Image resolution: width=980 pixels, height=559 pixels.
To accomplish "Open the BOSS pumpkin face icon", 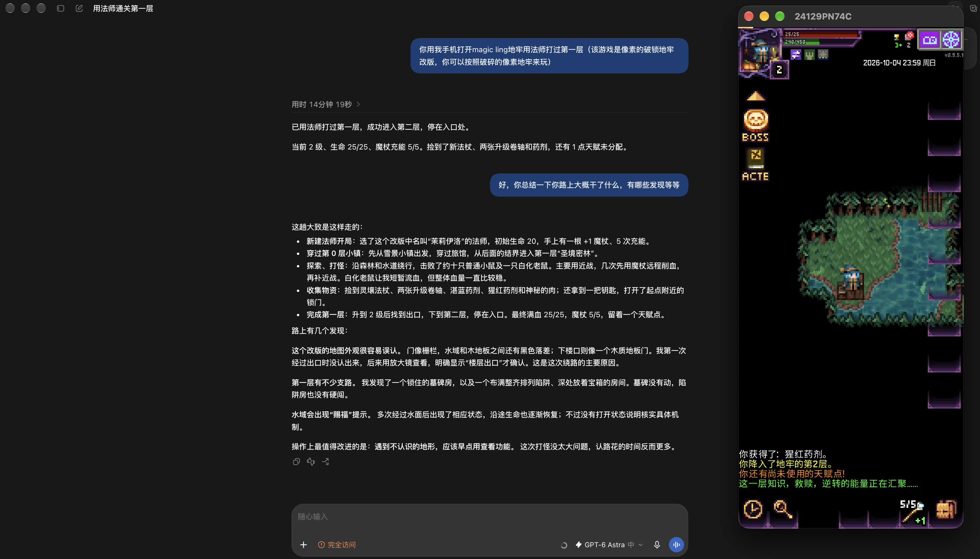I will 756,125.
